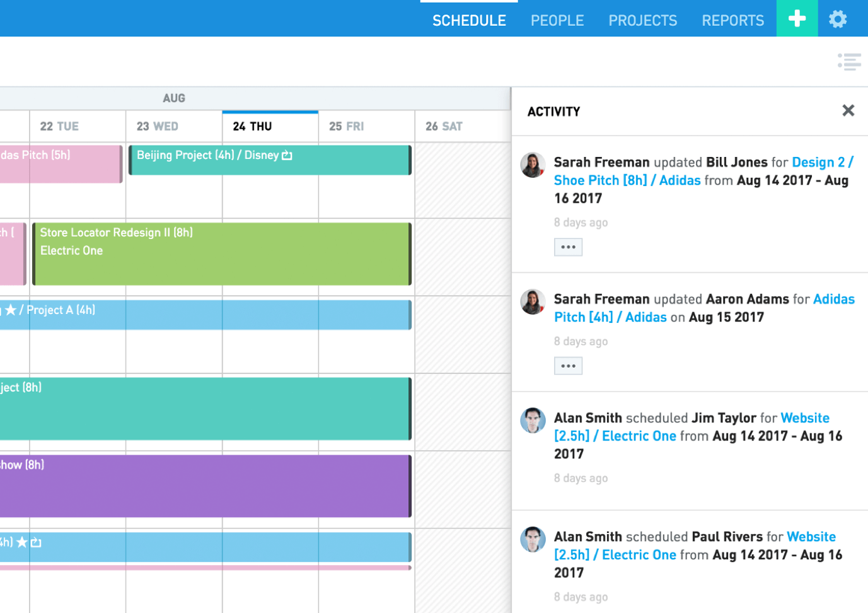Expand details of the Aaron Adams update
The image size is (868, 613).
click(x=568, y=366)
